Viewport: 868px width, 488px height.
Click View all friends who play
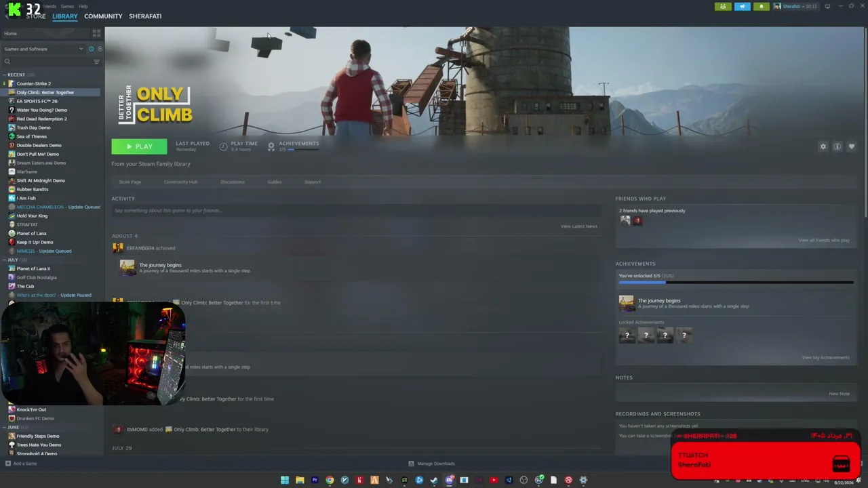point(824,240)
